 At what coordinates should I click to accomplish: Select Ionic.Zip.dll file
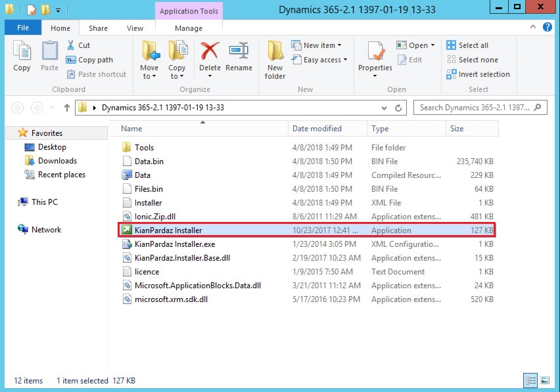pyautogui.click(x=307, y=217)
